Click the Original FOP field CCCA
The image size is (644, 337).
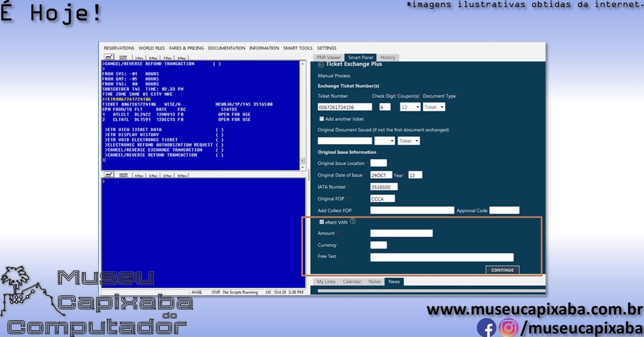382,199
